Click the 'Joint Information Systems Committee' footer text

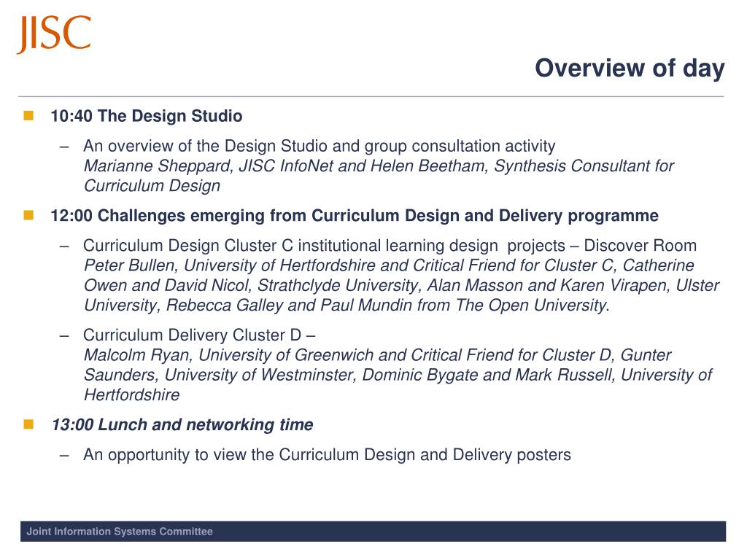120,532
